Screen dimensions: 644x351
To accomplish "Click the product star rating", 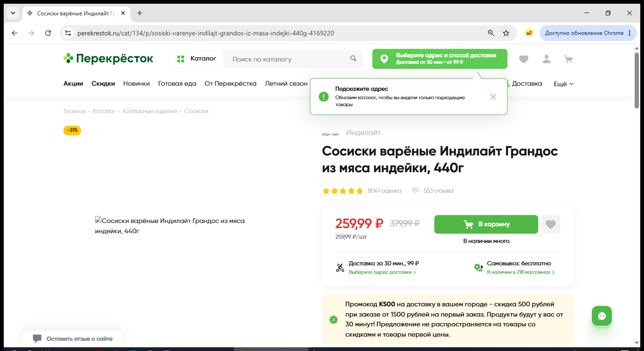I will 343,191.
